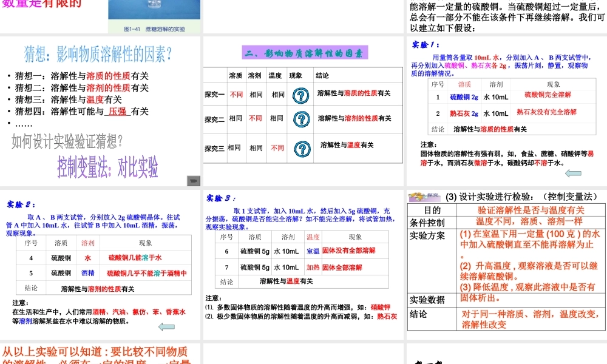Click the question mark icon in the 探究二 row
The width and height of the screenshot is (607, 364).
coord(301,120)
